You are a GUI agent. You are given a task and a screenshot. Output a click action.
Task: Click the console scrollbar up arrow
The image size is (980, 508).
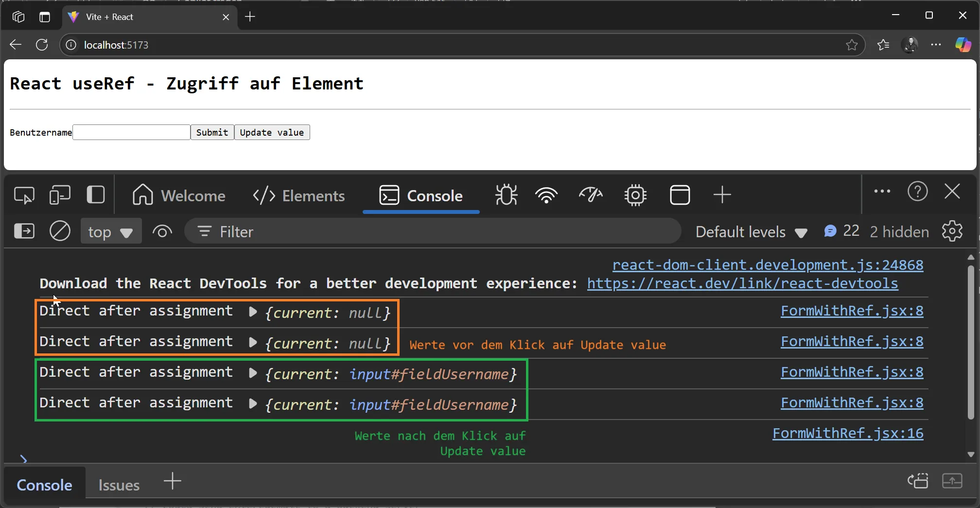pos(970,257)
